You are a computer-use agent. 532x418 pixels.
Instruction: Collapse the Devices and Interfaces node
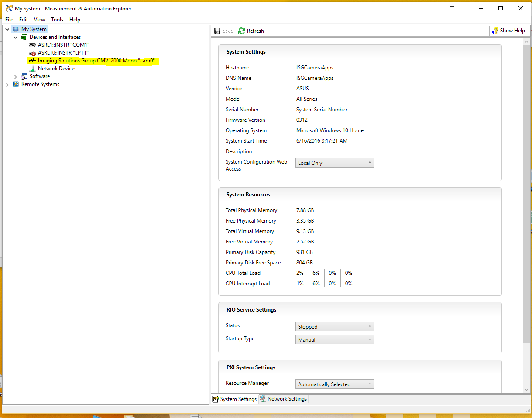pyautogui.click(x=16, y=37)
